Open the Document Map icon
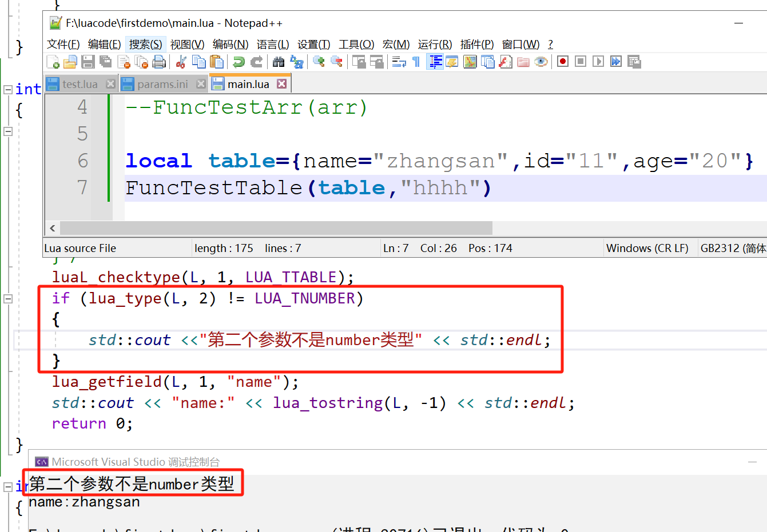 pos(470,62)
